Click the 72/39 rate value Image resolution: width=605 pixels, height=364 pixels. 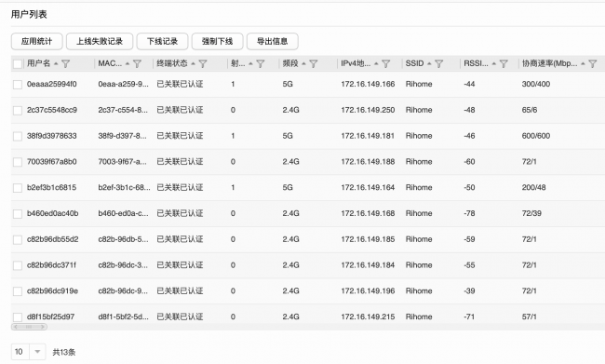tap(531, 213)
